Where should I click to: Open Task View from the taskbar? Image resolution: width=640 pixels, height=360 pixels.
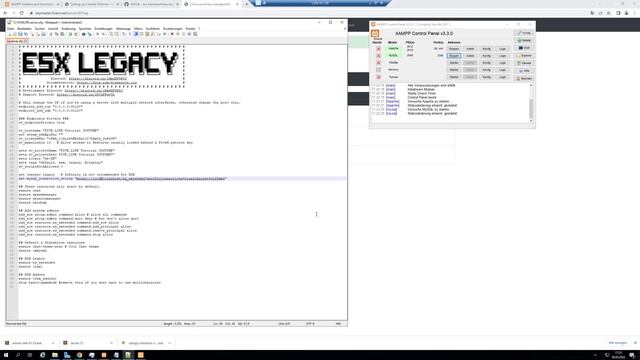(x=30, y=355)
